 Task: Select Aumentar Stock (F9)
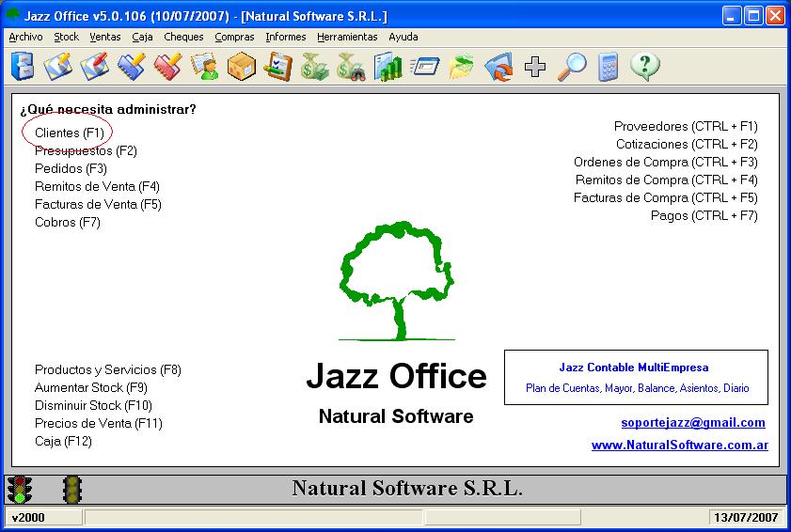click(91, 388)
